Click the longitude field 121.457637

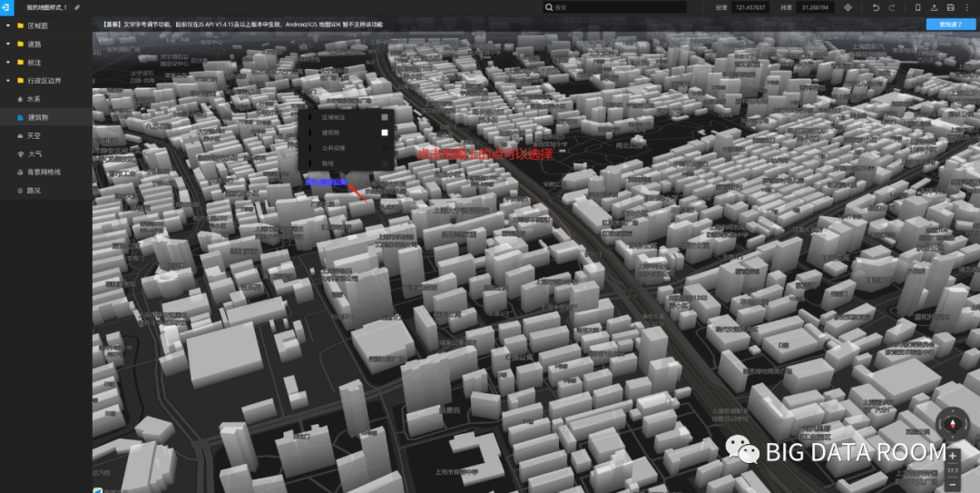tap(750, 7)
